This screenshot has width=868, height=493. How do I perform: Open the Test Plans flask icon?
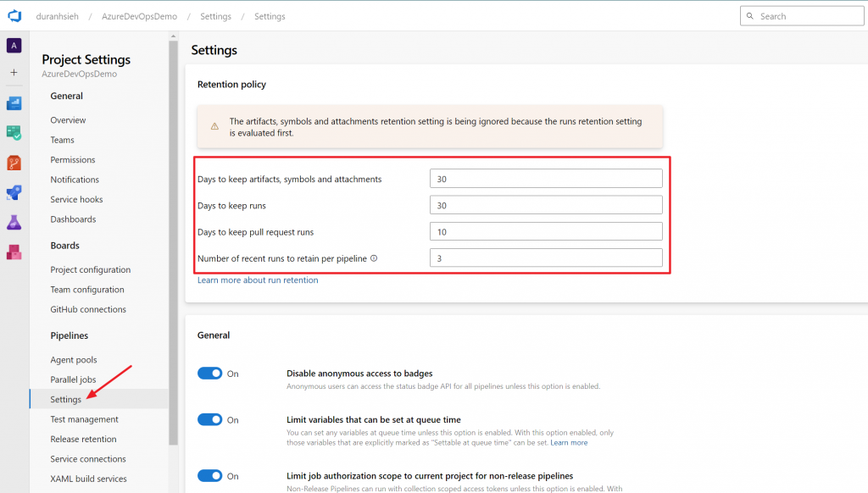[x=14, y=222]
